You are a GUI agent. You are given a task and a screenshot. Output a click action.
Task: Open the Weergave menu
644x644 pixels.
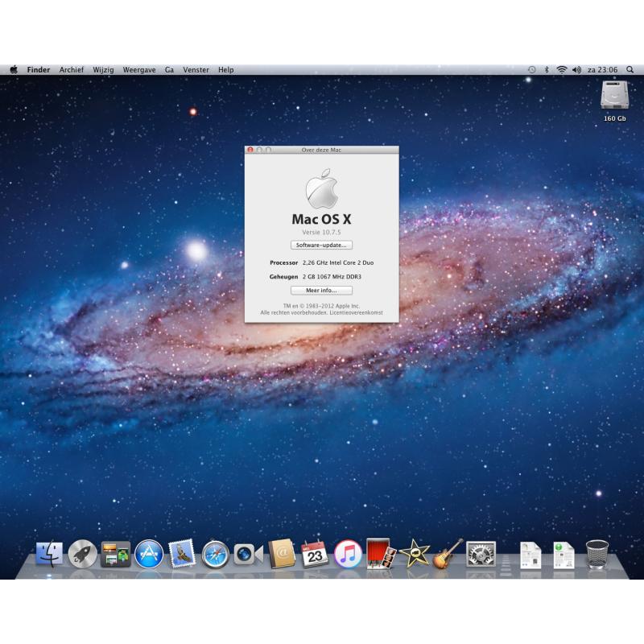(139, 70)
